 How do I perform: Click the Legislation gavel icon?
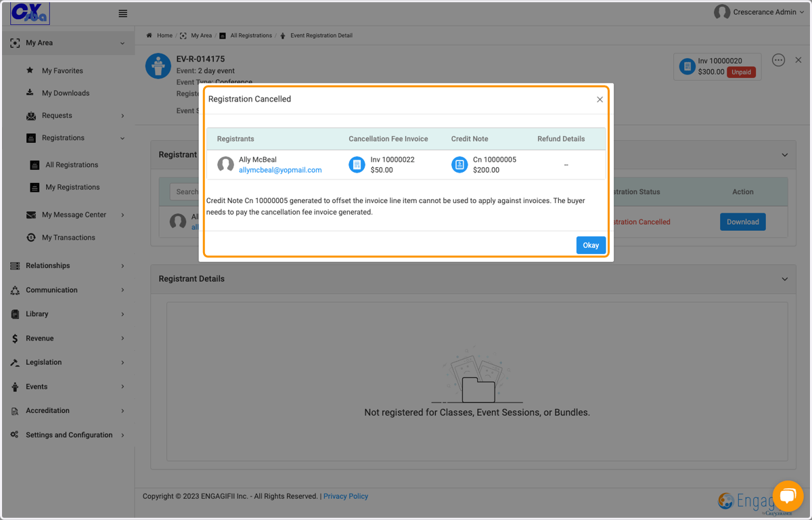[15, 363]
